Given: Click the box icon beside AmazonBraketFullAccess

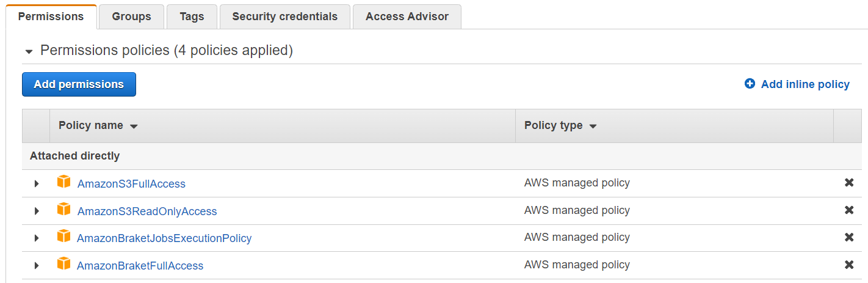Looking at the screenshot, I should click(63, 263).
